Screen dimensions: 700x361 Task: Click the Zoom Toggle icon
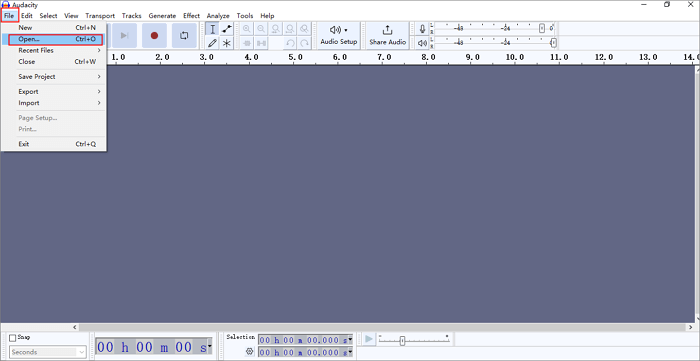(304, 29)
